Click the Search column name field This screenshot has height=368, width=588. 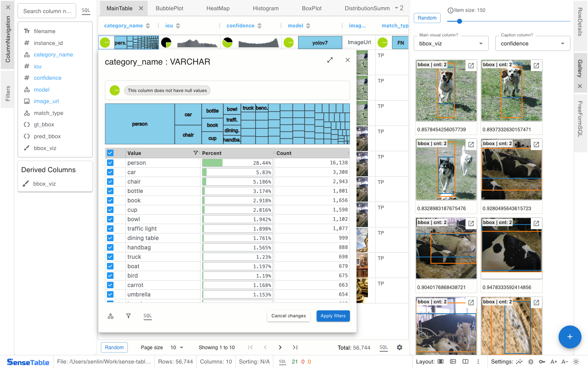47,11
